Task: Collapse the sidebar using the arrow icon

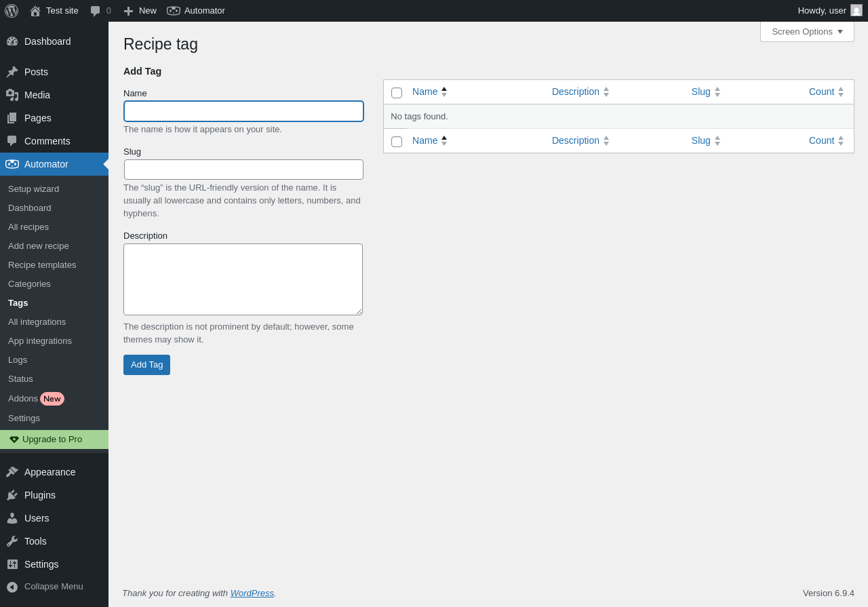Action: click(x=12, y=587)
